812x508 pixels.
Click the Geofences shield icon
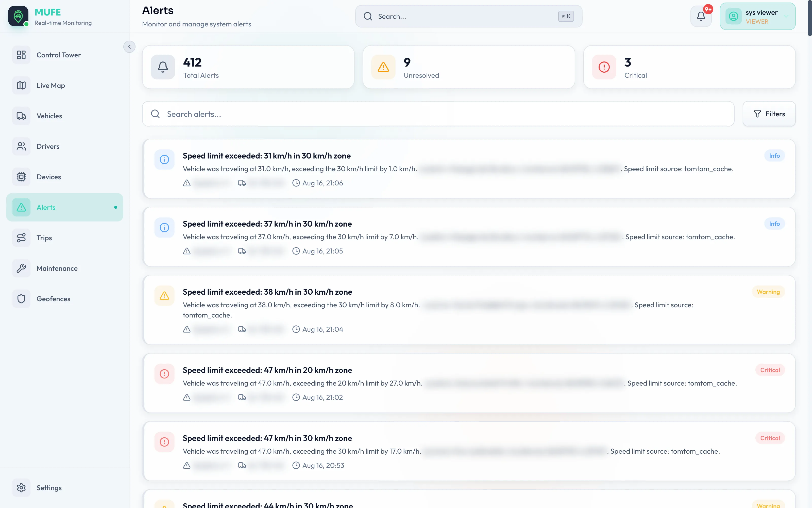click(22, 299)
